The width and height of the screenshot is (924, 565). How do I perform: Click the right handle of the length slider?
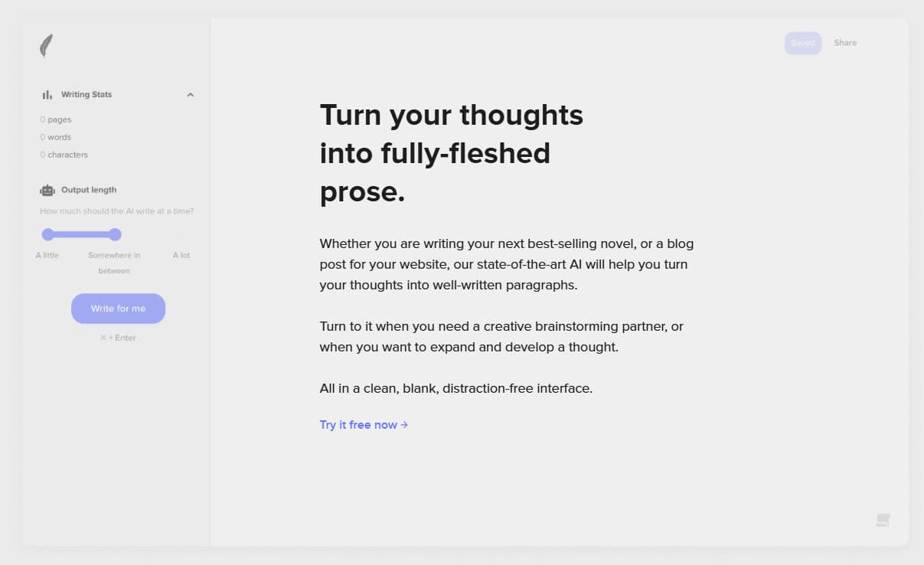coord(115,234)
